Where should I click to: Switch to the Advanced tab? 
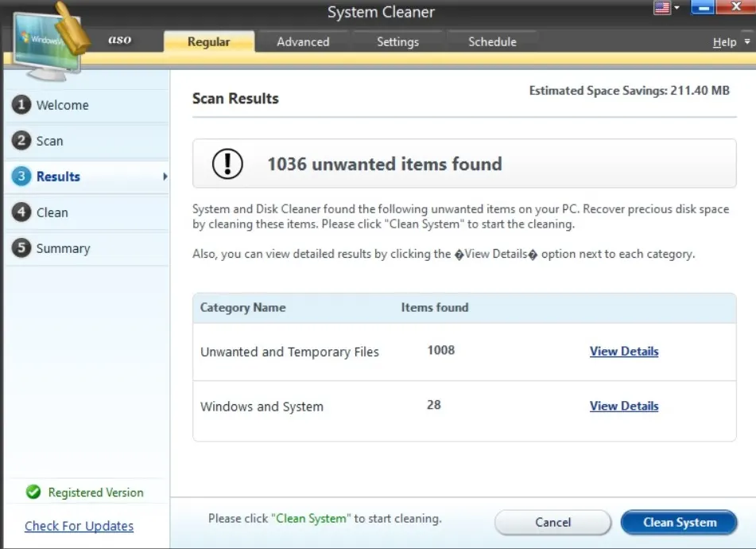[x=303, y=42]
